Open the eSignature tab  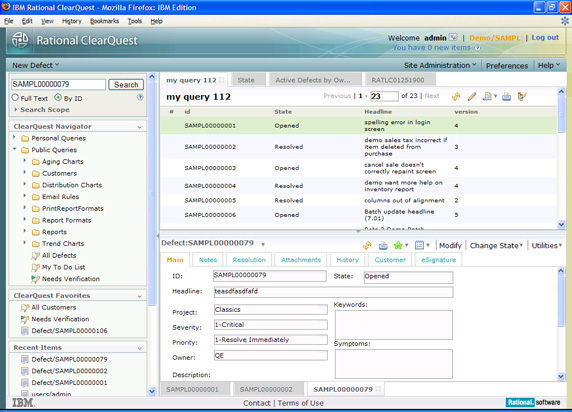coord(439,260)
